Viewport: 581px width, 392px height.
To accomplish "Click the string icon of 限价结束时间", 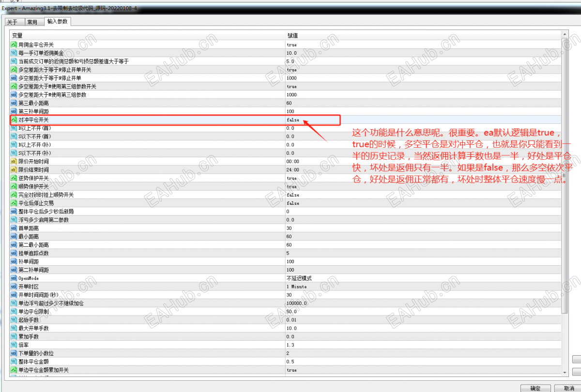I will pyautogui.click(x=14, y=170).
